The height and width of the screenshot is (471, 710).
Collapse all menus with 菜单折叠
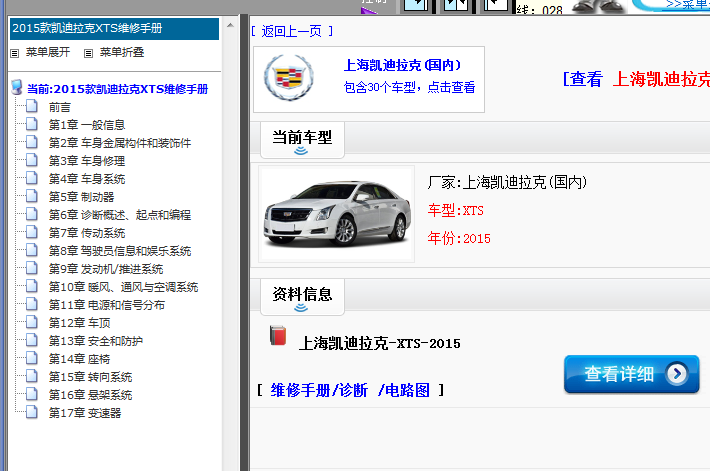114,52
